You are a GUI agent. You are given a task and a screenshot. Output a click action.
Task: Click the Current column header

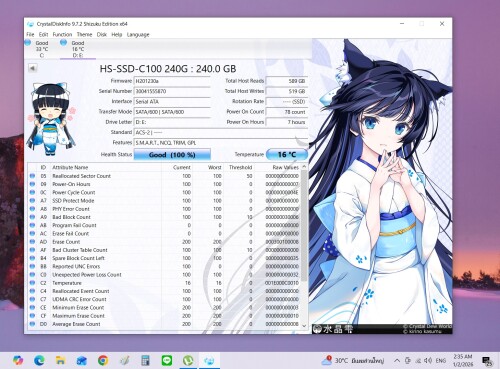point(177,167)
